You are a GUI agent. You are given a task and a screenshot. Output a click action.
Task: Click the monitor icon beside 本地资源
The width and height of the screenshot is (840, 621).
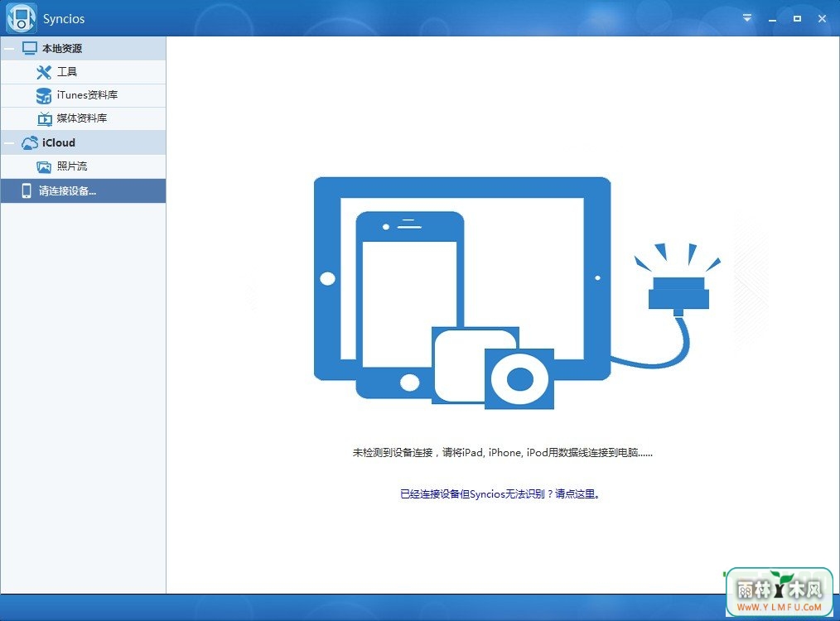click(x=30, y=48)
